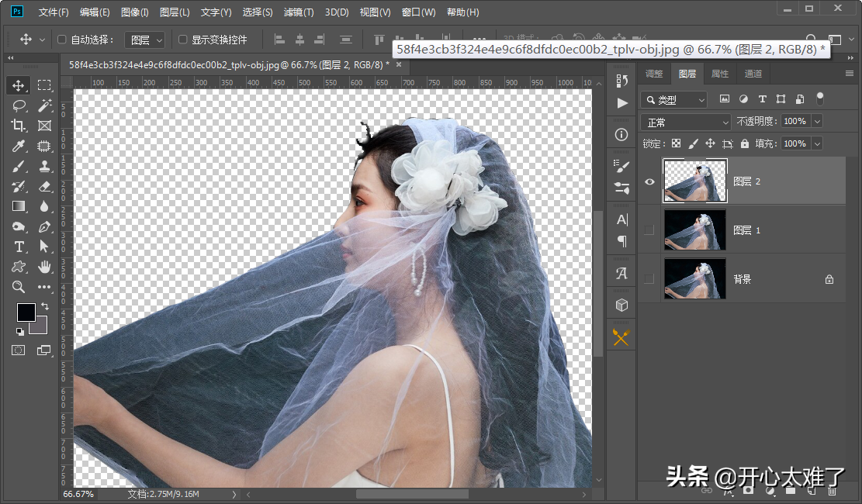Screen dimensions: 862x504
Task: Choose the Eyedropper tool
Action: point(19,146)
